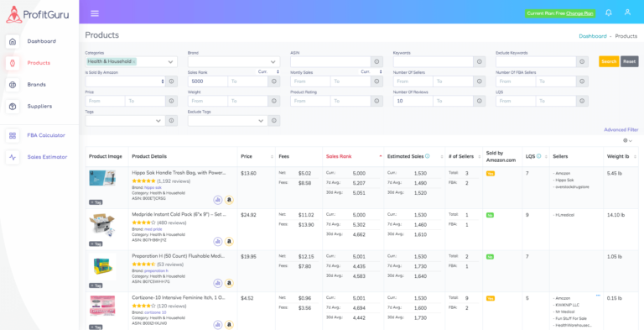Open the notifications bell
Screen dimensions: 644x330
[609, 13]
